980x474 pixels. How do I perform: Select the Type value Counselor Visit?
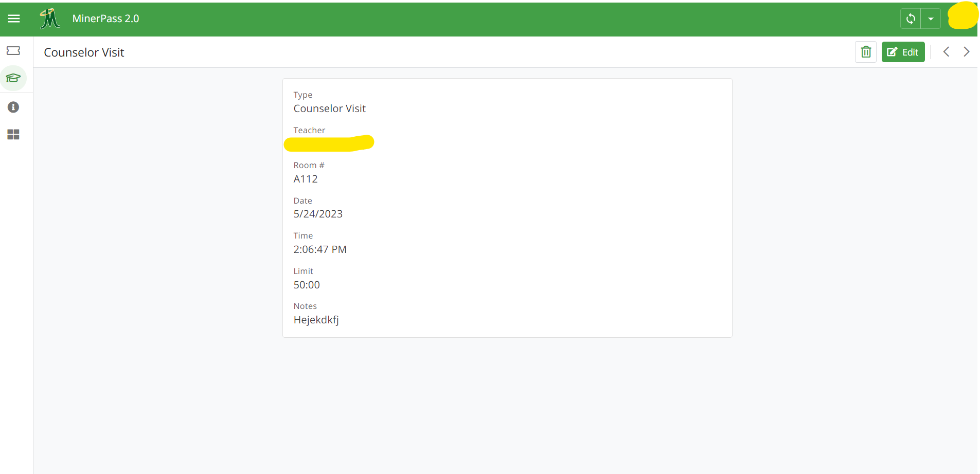pyautogui.click(x=329, y=108)
